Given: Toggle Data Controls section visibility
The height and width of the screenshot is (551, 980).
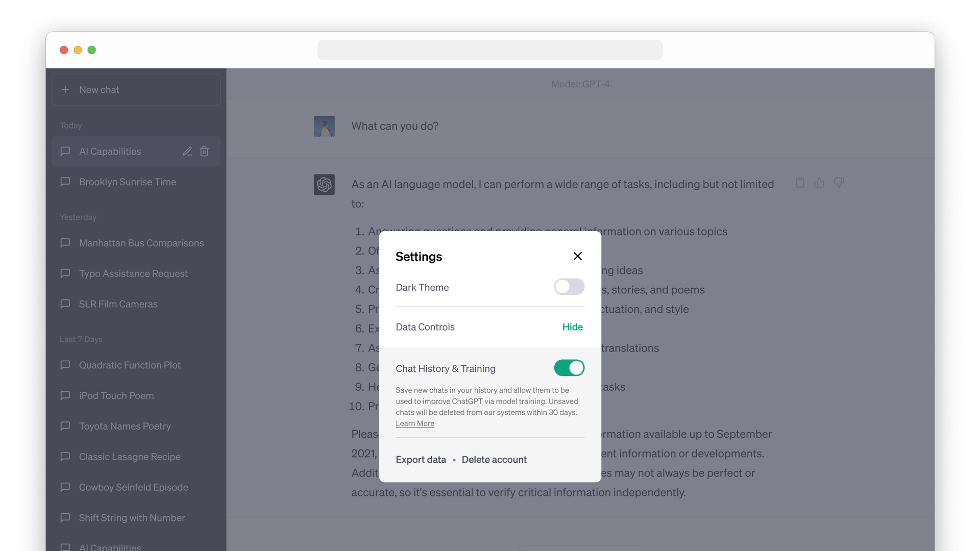Looking at the screenshot, I should point(572,327).
